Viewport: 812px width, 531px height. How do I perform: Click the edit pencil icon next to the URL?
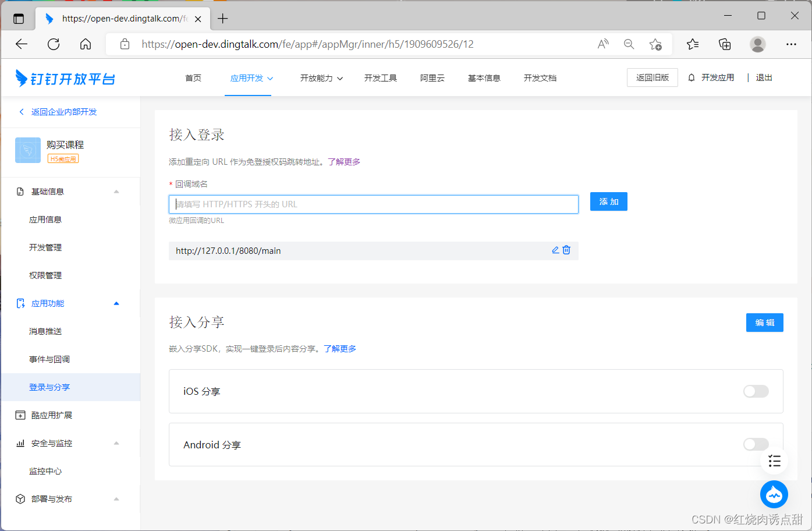(x=555, y=250)
